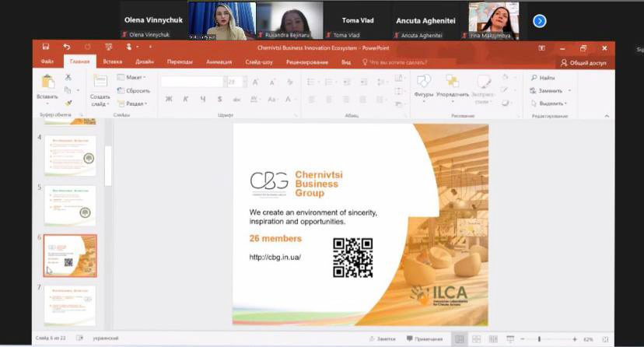Undo the last action

[x=67, y=47]
